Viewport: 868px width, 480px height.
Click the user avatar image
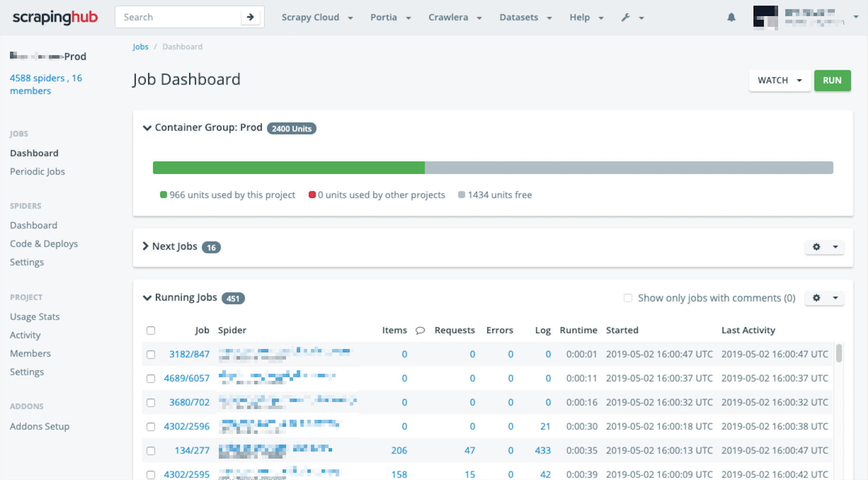766,17
